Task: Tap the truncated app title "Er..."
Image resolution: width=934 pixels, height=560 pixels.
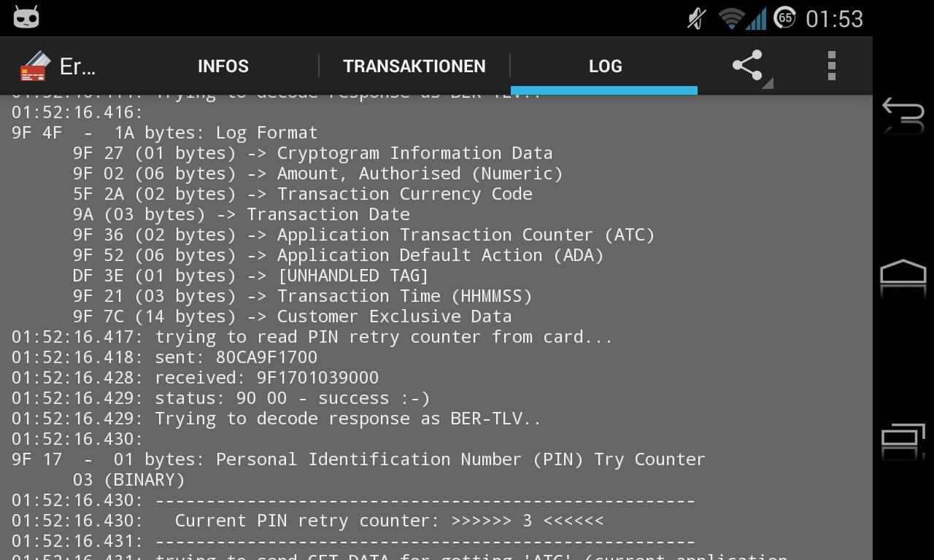Action: tap(77, 66)
